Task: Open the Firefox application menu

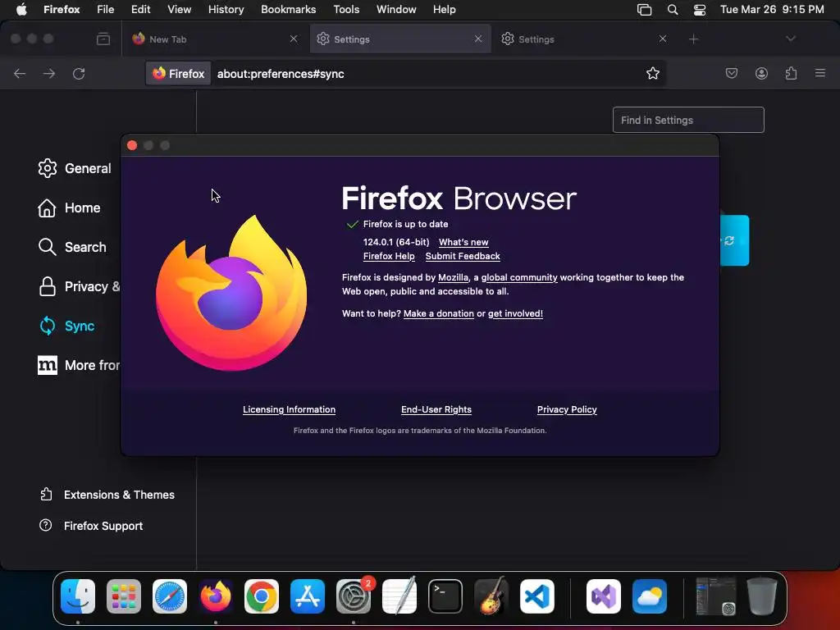Action: 62,10
